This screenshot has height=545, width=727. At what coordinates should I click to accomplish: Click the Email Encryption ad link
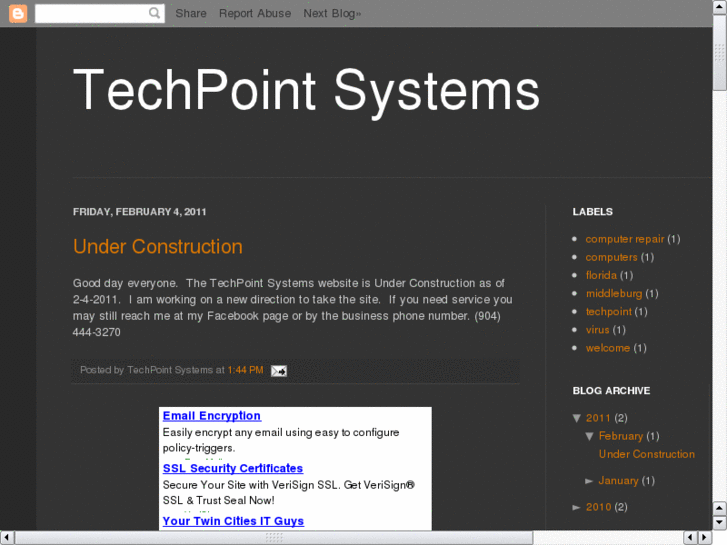coord(212,416)
